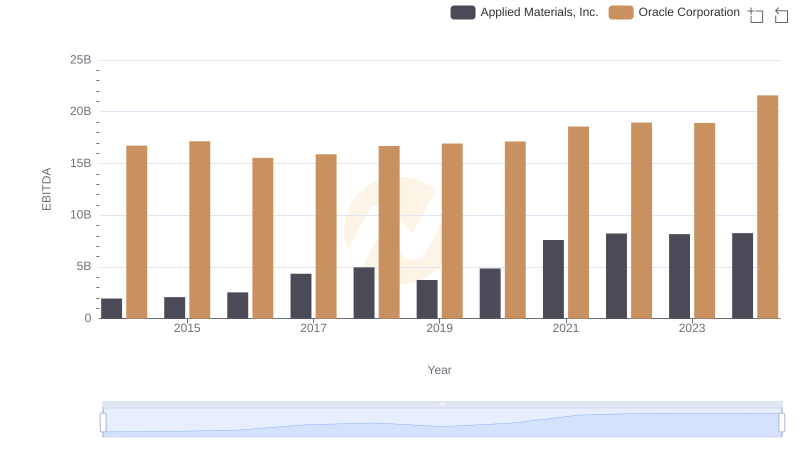This screenshot has width=800, height=461.
Task: Click the x-axis label 2019
Action: (x=440, y=328)
